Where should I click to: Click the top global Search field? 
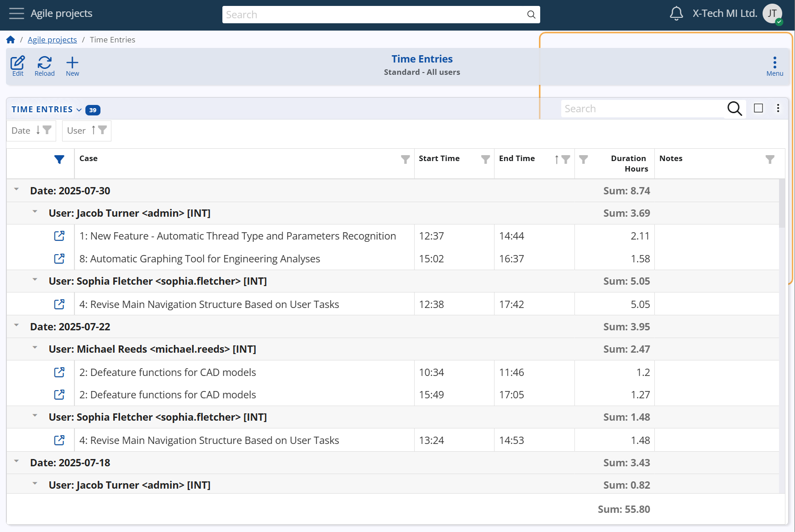[x=374, y=15]
